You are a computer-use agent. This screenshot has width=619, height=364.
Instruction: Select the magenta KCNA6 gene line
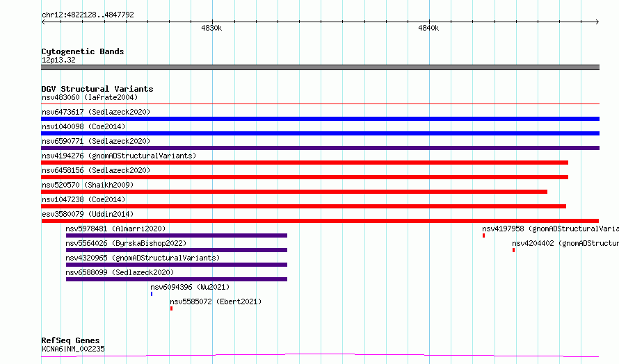coord(320,356)
